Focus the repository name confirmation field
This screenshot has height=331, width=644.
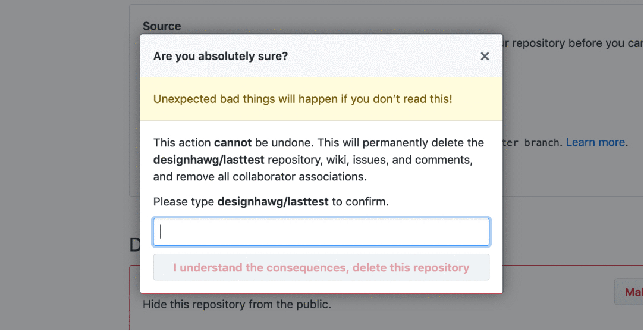[x=321, y=232]
